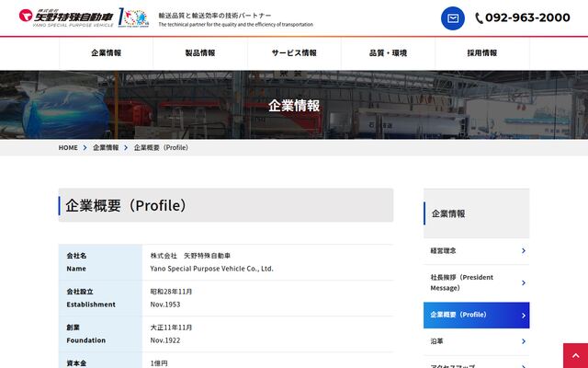The width and height of the screenshot is (588, 368).
Task: Click the 創業 Foundation header cell
Action: (100, 334)
